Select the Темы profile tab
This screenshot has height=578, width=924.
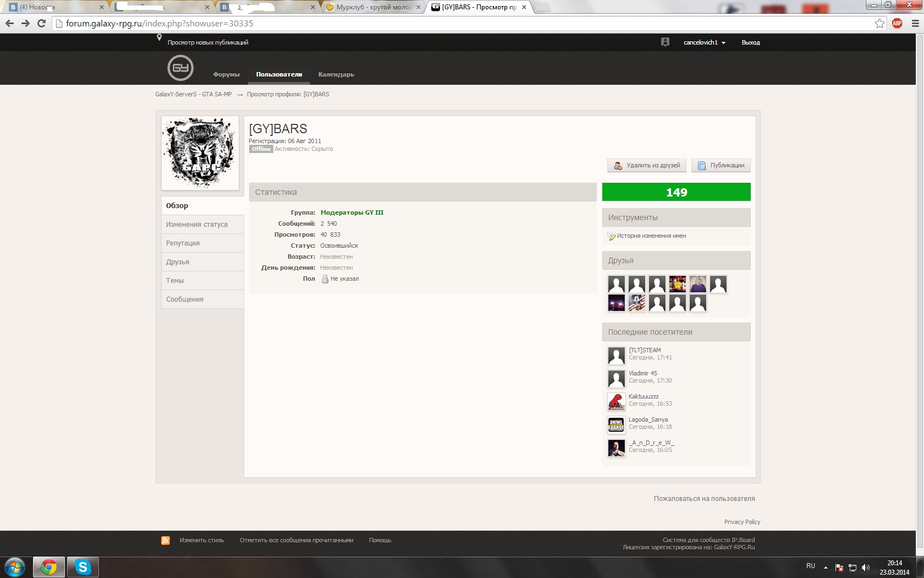tap(202, 281)
